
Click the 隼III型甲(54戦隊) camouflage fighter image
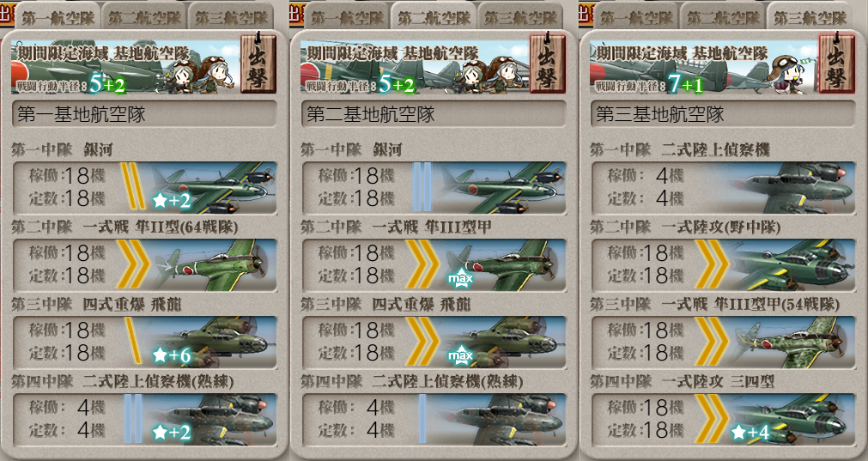(792, 343)
